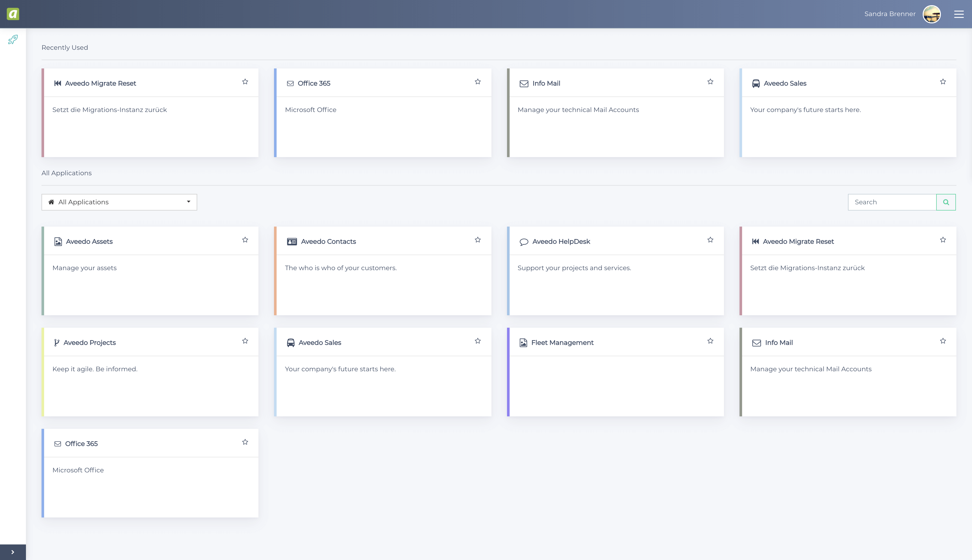Click the green Aveedo logo icon
The height and width of the screenshot is (560, 972).
click(13, 14)
